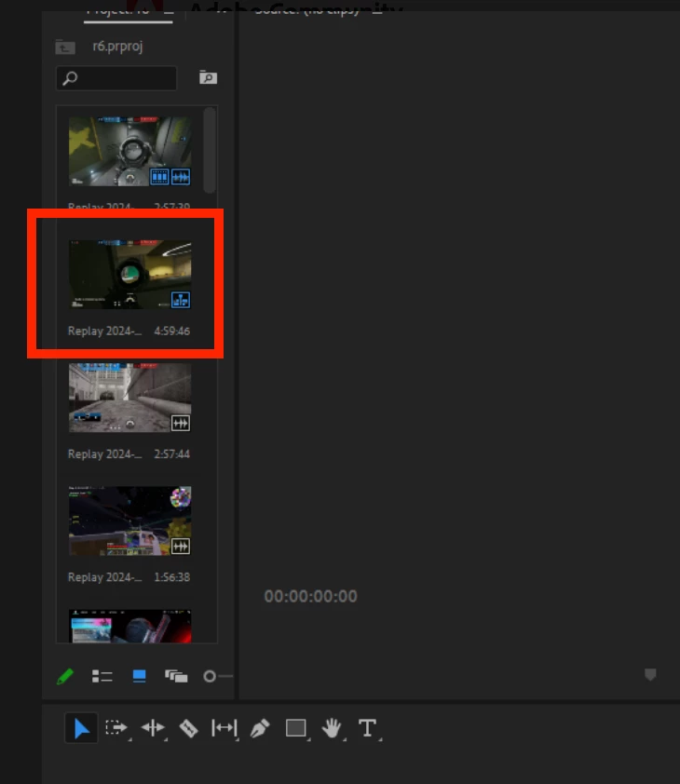This screenshot has width=680, height=784.
Task: Select the 1:56:38 Replay clip thumbnail
Action: click(130, 520)
